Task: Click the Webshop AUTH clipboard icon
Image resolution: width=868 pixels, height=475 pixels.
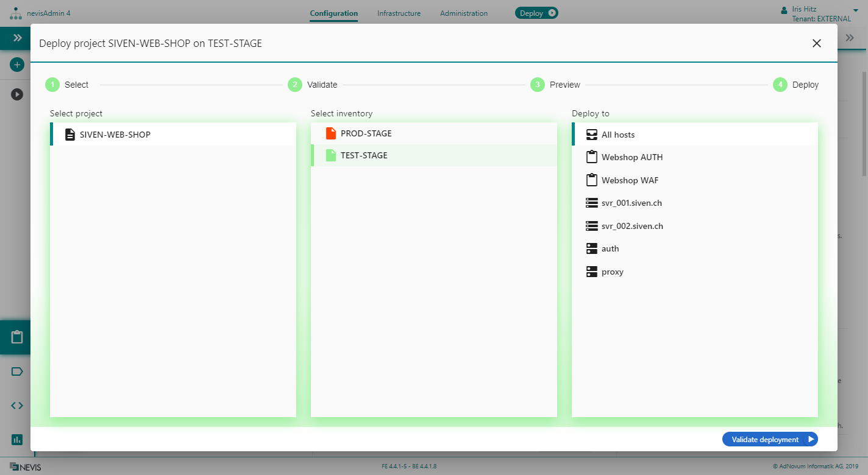Action: point(591,157)
